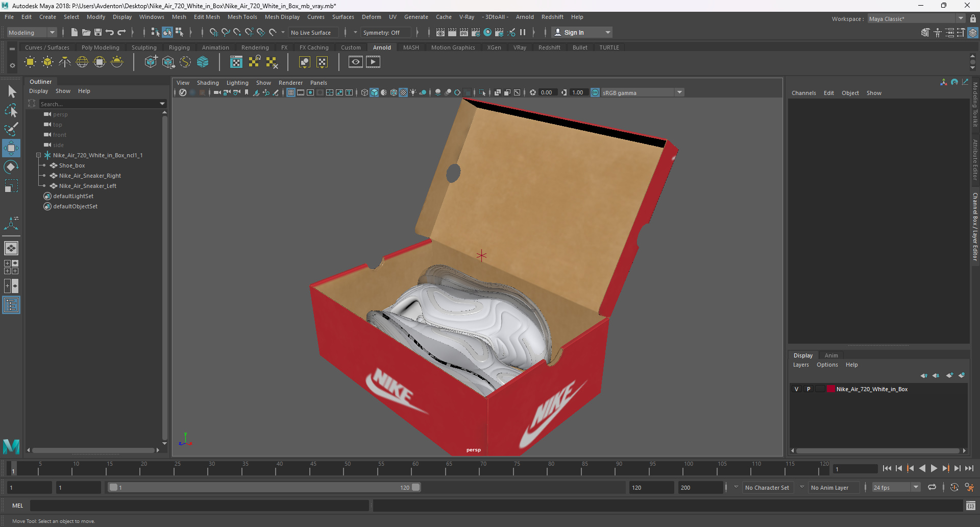Open Symmetry Off dropdown
This screenshot has width=980, height=527.
[386, 32]
